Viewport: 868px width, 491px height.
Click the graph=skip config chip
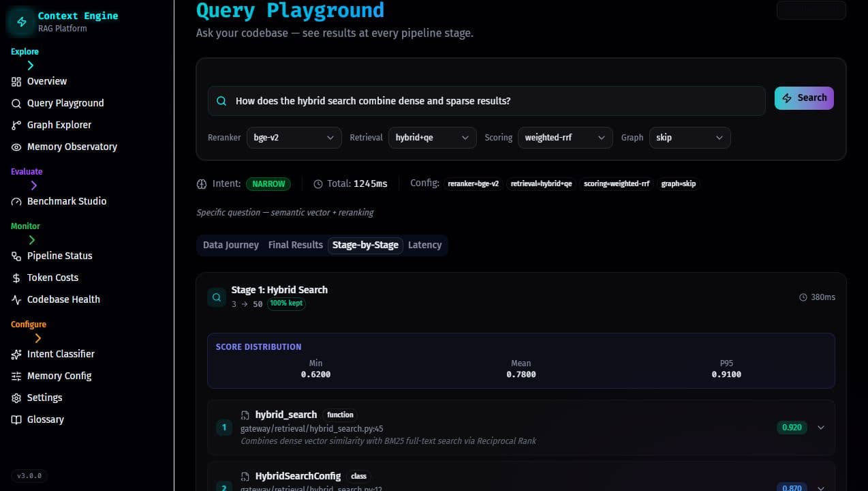point(679,184)
